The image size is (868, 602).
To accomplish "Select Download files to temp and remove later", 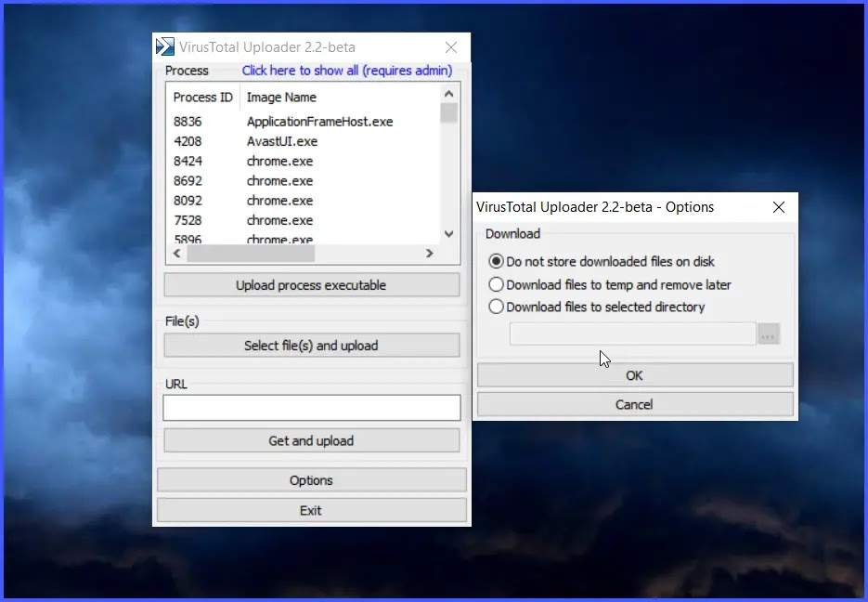I will [610, 284].
